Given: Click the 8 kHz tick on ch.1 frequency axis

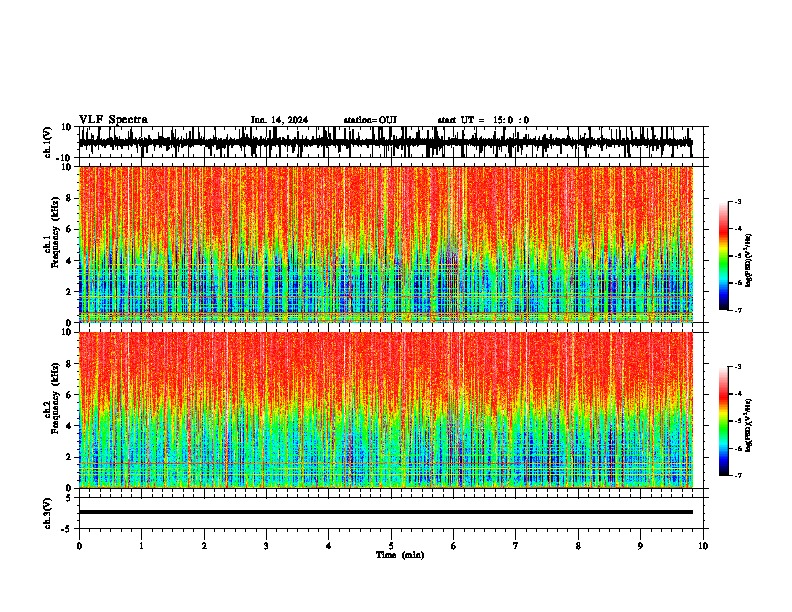Looking at the screenshot, I should 69,198.
